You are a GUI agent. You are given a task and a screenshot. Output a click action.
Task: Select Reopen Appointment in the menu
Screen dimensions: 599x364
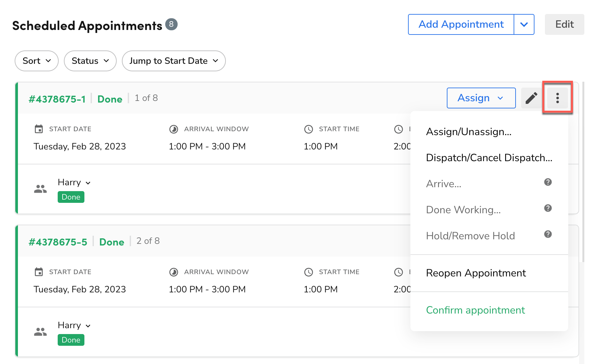click(476, 273)
